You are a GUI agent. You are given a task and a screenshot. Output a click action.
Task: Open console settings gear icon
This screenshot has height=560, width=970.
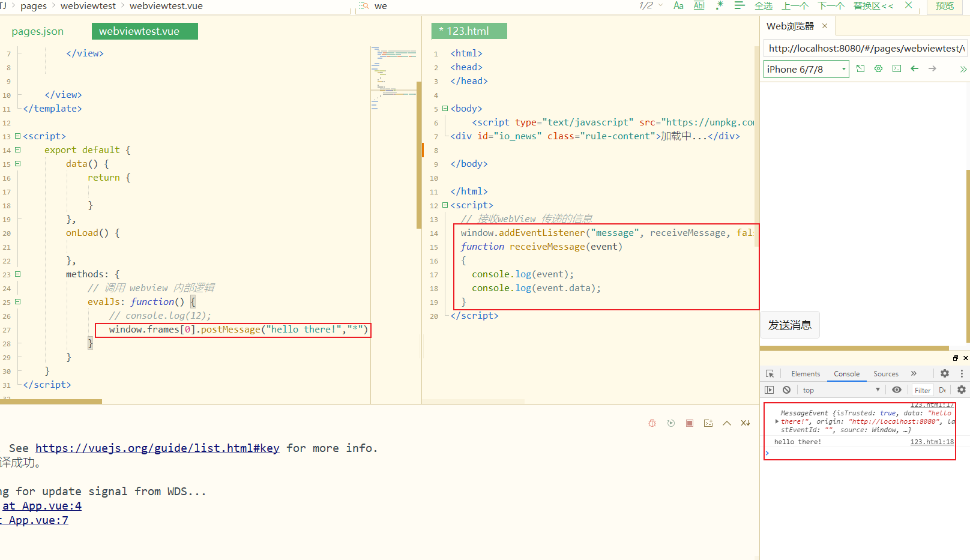pyautogui.click(x=962, y=390)
